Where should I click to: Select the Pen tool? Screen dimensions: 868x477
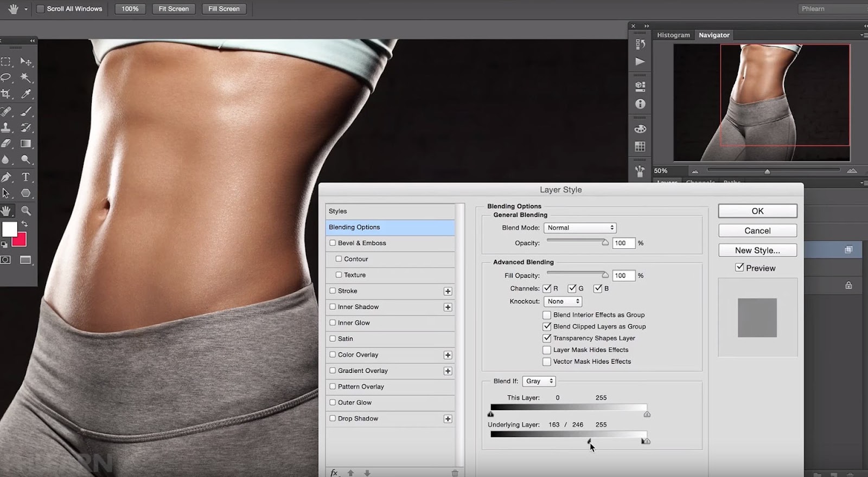6,177
